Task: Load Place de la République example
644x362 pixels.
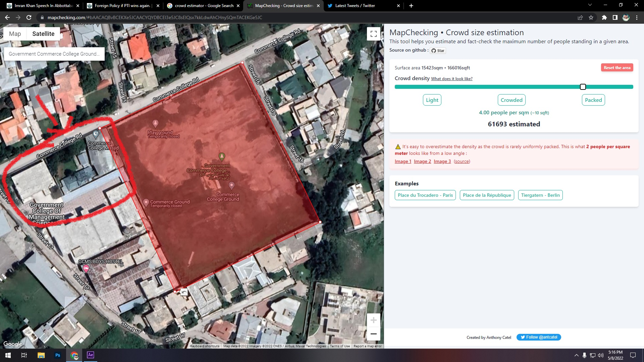Action: [x=487, y=195]
